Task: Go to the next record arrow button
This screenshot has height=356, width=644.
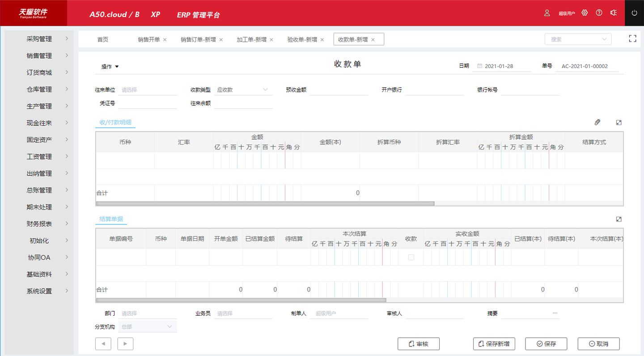Action: tap(125, 344)
